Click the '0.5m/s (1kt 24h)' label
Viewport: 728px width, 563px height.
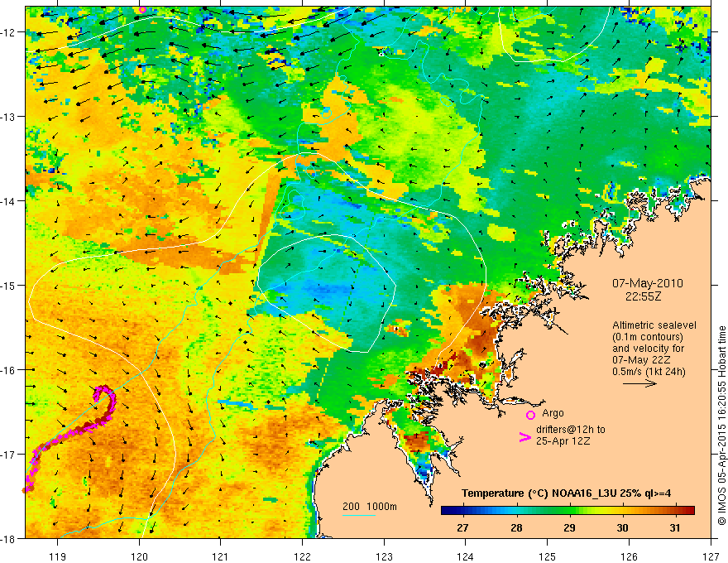(x=649, y=371)
